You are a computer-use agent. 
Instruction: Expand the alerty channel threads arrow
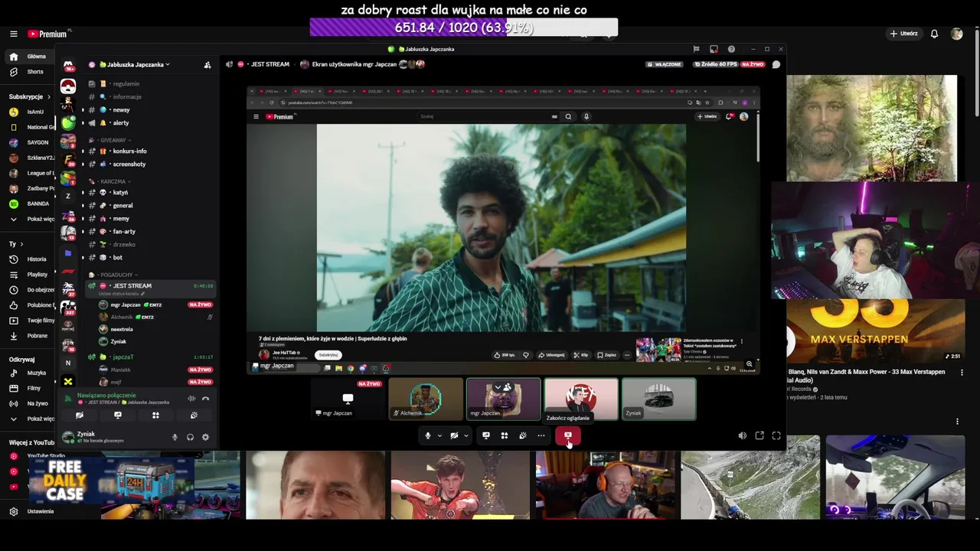(x=83, y=122)
